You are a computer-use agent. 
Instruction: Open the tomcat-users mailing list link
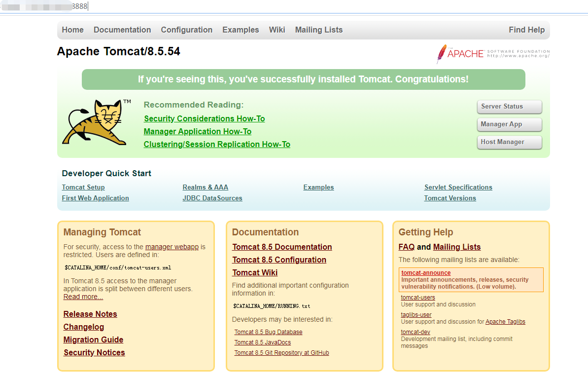point(418,298)
